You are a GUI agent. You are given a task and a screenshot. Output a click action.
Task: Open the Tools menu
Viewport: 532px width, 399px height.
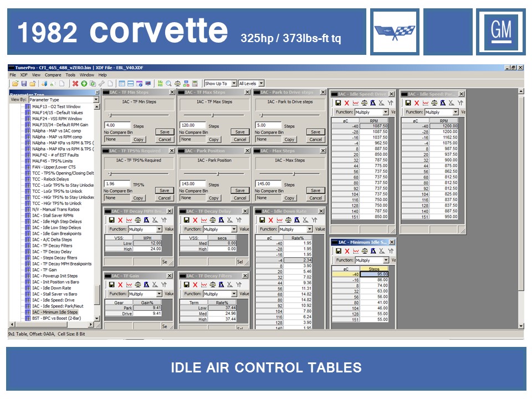(x=70, y=75)
